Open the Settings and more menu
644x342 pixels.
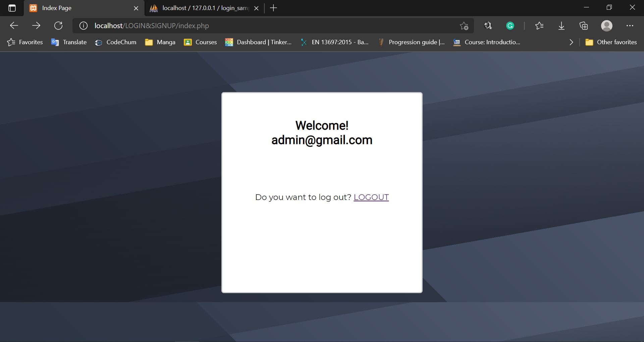coord(630,25)
